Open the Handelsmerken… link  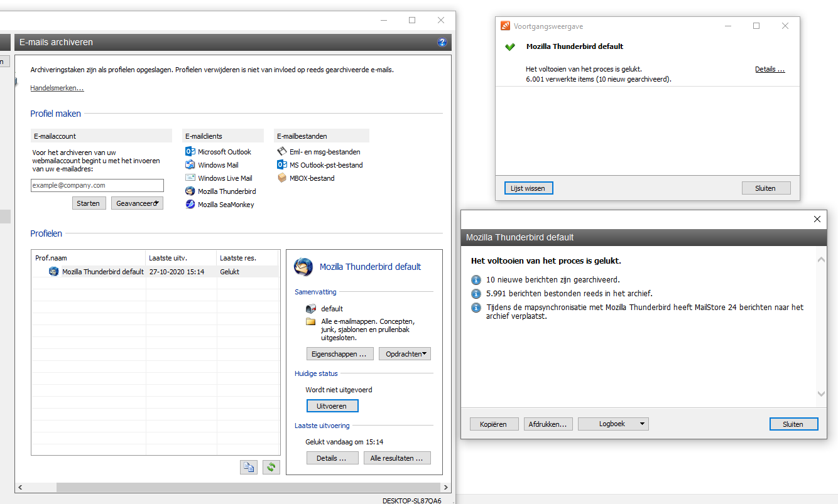[57, 88]
